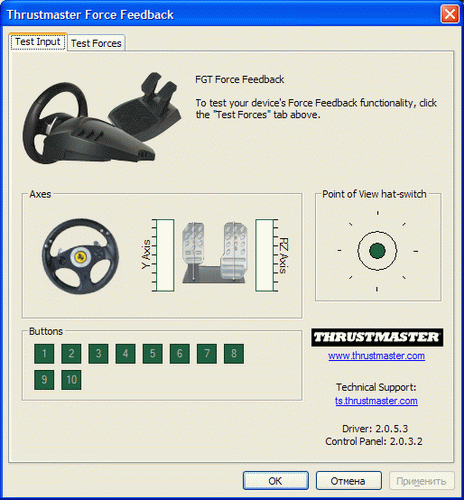
Task: Click the wheel and pedals product picture
Action: pos(102,118)
